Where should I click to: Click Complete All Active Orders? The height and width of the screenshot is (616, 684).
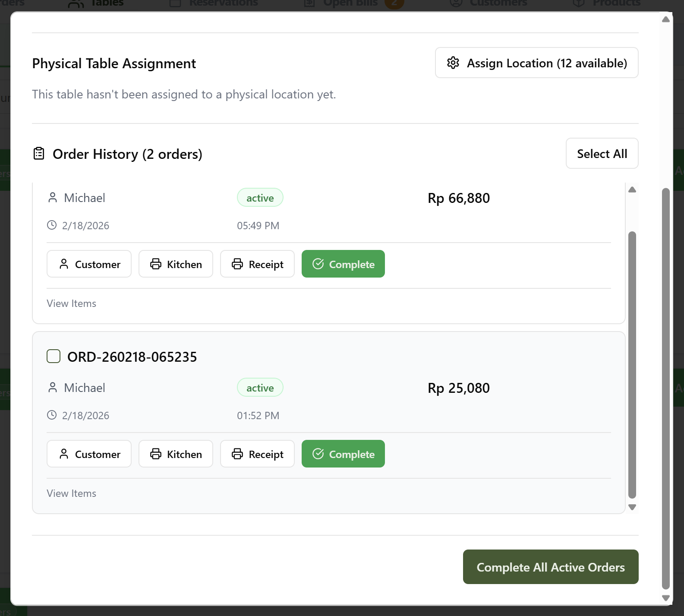click(550, 567)
